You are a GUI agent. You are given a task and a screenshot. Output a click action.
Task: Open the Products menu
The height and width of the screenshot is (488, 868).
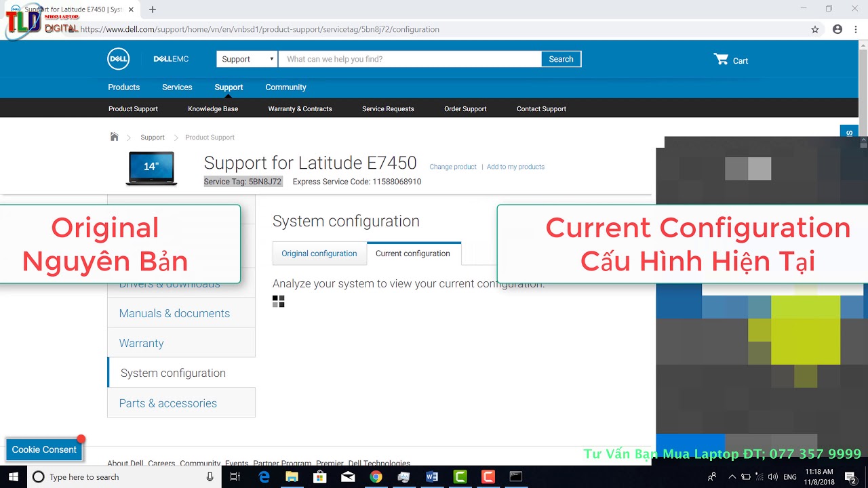124,87
